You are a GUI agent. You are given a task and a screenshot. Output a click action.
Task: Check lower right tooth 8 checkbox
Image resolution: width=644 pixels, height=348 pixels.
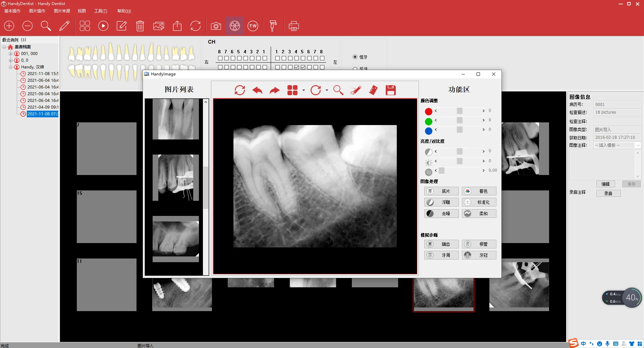(220, 67)
